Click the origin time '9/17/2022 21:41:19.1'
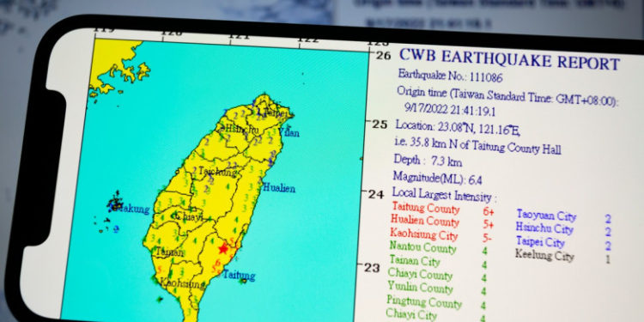The width and height of the screenshot is (644, 322). pos(450,111)
